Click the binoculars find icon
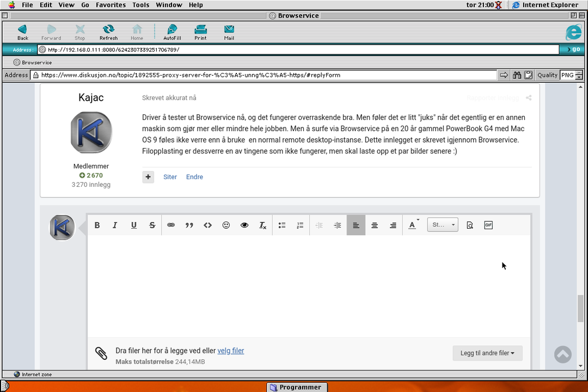The width and height of the screenshot is (588, 392). 517,75
